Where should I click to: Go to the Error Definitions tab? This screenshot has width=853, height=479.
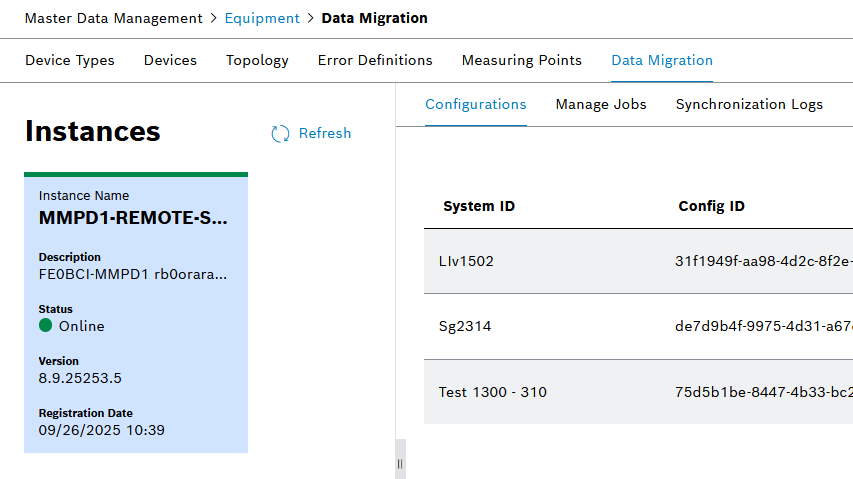[375, 60]
